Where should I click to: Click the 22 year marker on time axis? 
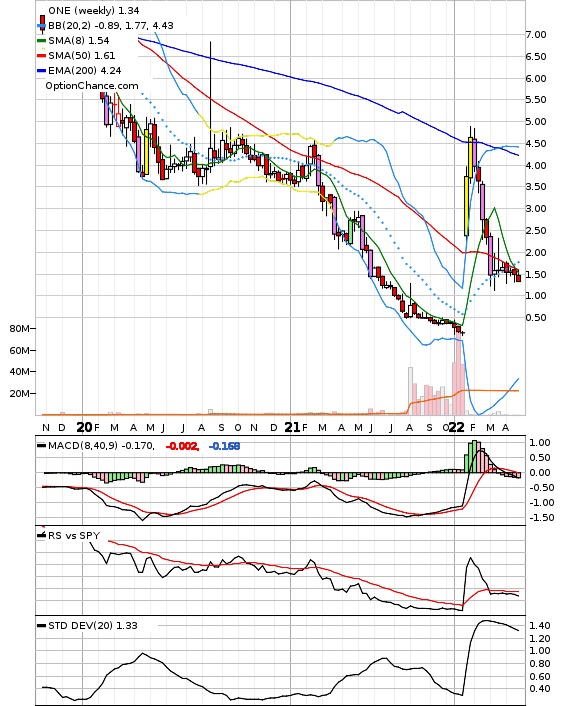point(457,427)
